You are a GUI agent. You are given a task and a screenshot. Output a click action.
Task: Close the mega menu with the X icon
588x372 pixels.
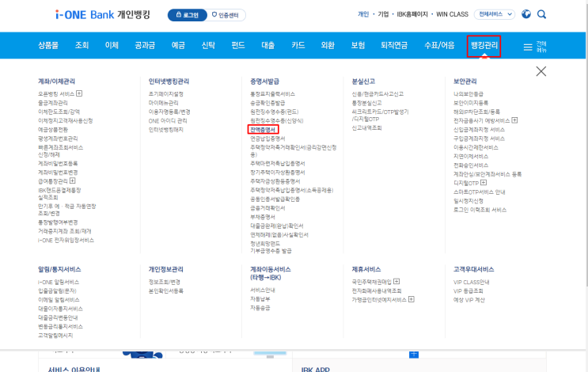pyautogui.click(x=541, y=71)
